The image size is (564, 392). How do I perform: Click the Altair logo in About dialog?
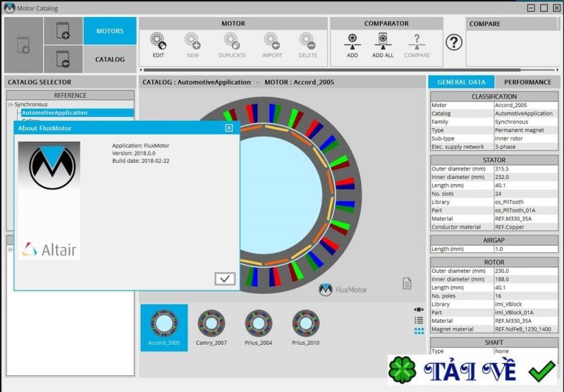tap(49, 250)
